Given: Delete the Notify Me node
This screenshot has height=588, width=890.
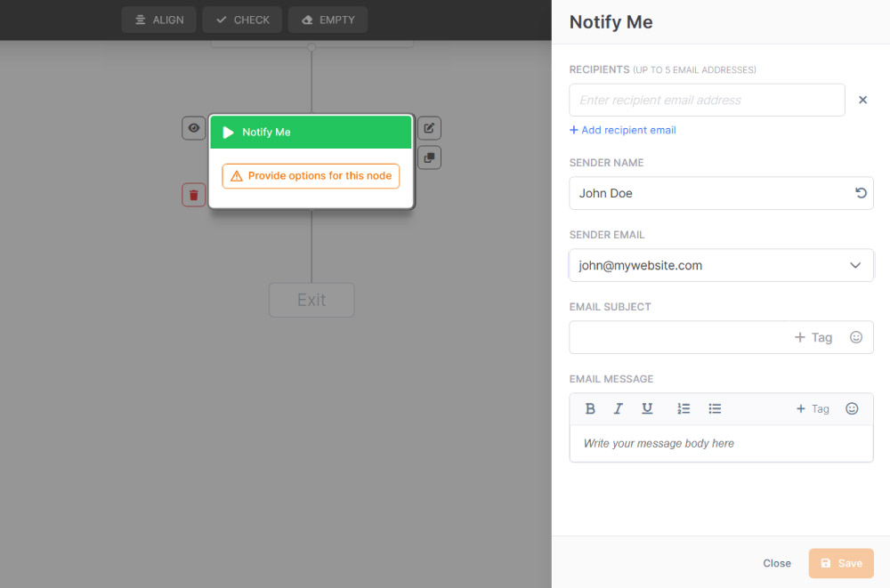Looking at the screenshot, I should tap(193, 195).
